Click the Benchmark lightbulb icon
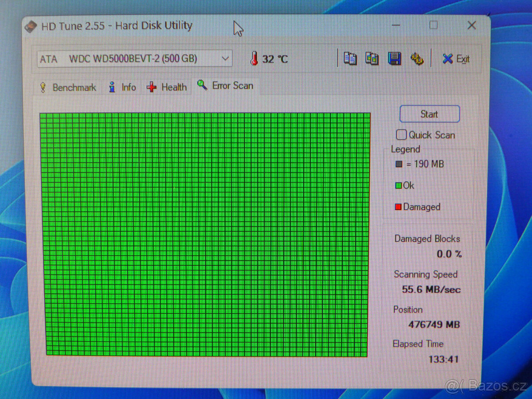532x399 pixels. pos(43,87)
